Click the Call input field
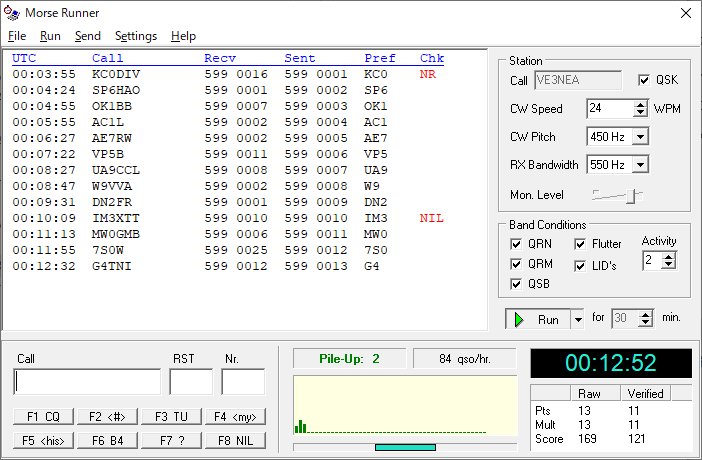702x460 pixels. click(87, 382)
